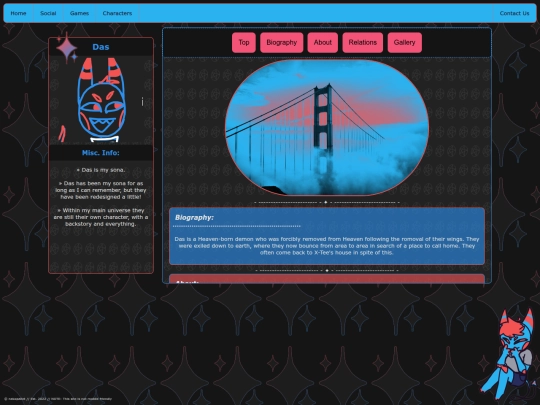The height and width of the screenshot is (405, 540).
Task: Jump to the Biography section button
Action: pyautogui.click(x=282, y=43)
